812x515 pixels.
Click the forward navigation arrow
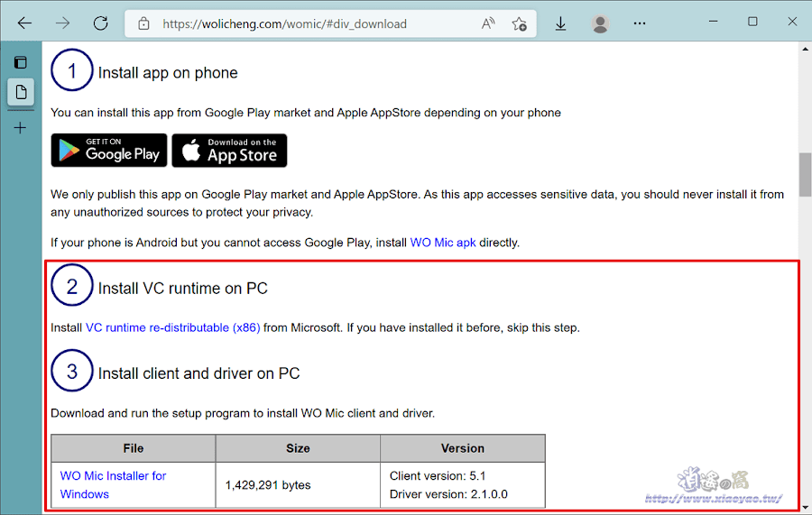pos(62,23)
